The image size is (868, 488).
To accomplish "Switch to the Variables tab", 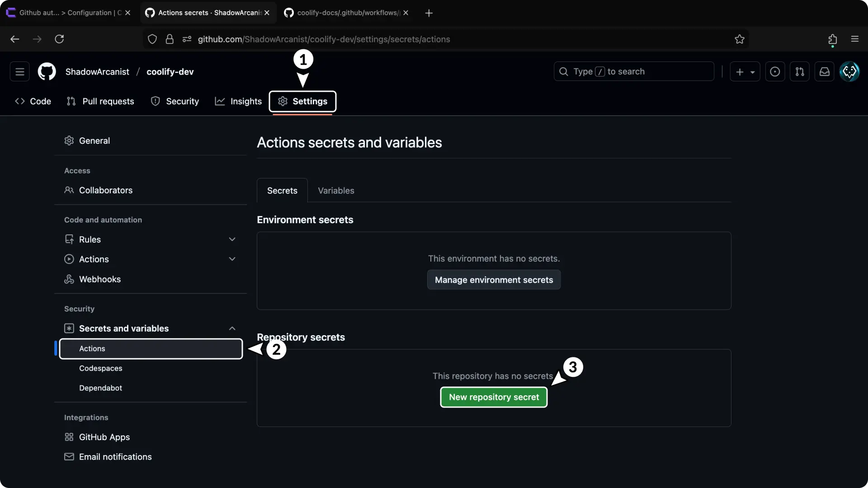I will pos(336,191).
